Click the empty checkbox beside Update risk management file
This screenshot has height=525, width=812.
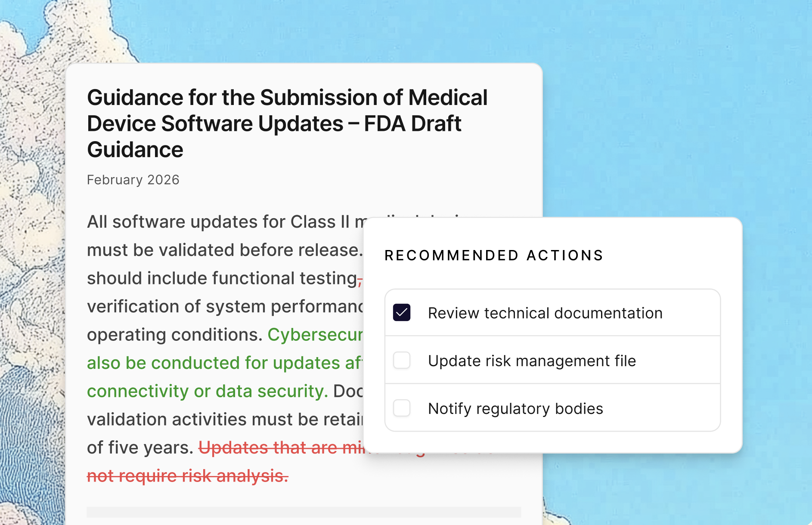(402, 361)
